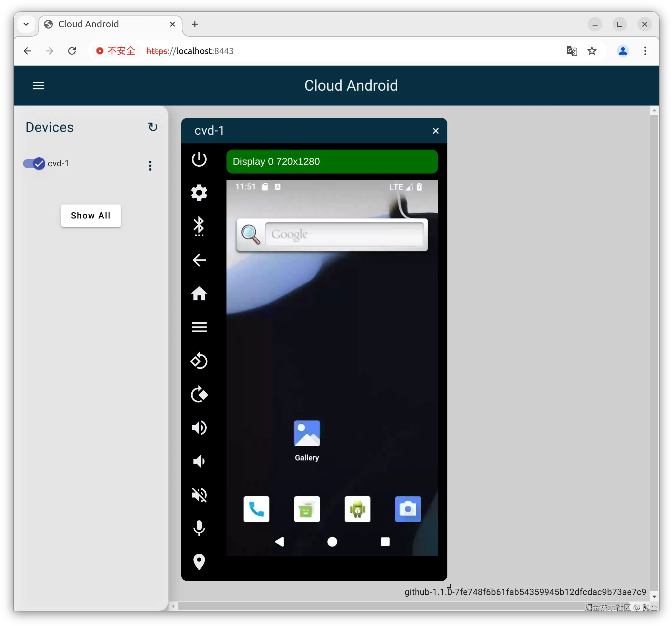Click the volume up icon
This screenshot has width=672, height=626.
199,428
